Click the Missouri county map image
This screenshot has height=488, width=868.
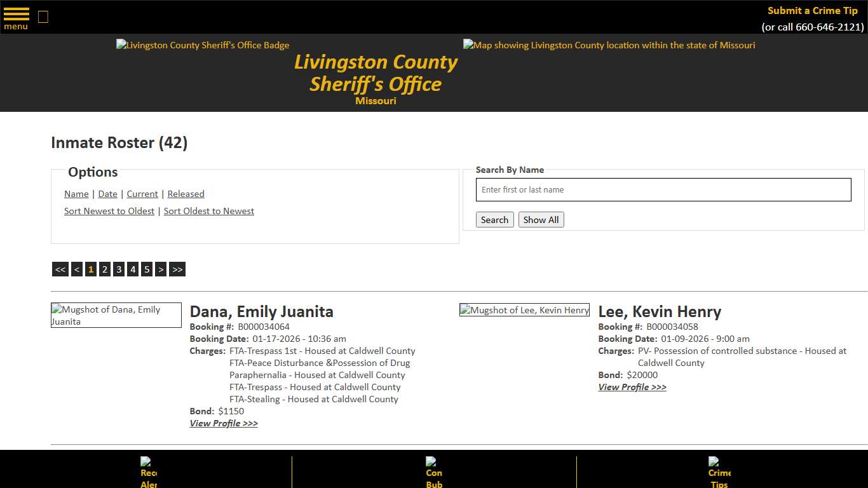(x=609, y=45)
